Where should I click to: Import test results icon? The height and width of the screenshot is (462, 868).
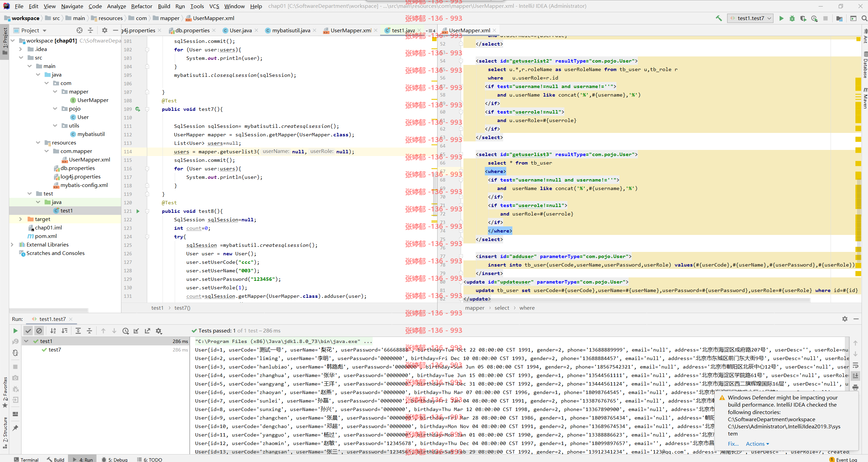(136, 331)
